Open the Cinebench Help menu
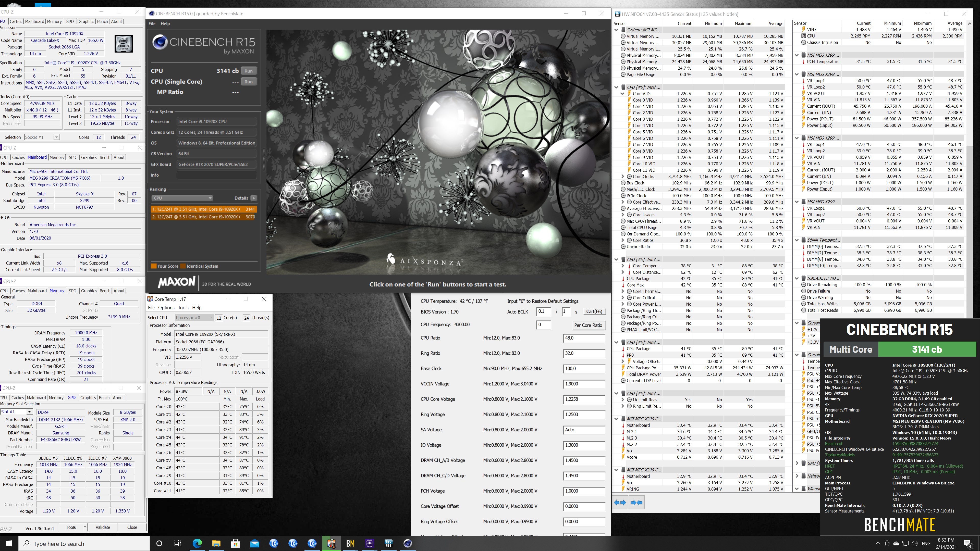Viewport: 980px width, 551px height. coord(165,23)
